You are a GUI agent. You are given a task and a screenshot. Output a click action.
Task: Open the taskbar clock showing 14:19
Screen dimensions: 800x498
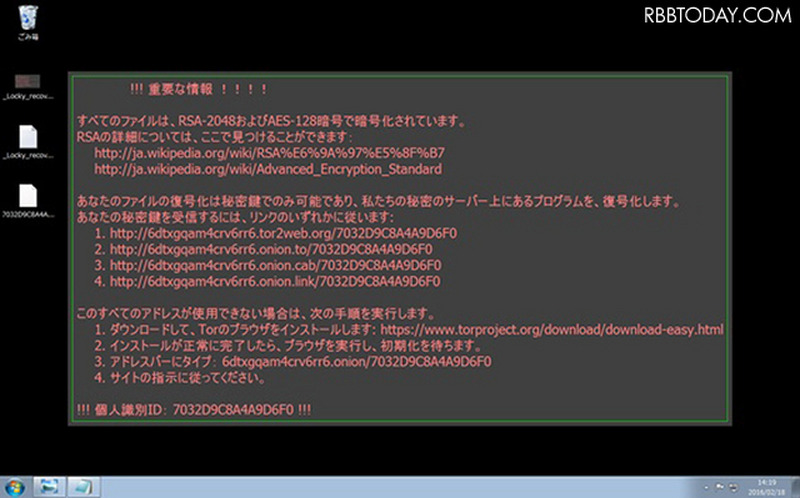tap(766, 486)
